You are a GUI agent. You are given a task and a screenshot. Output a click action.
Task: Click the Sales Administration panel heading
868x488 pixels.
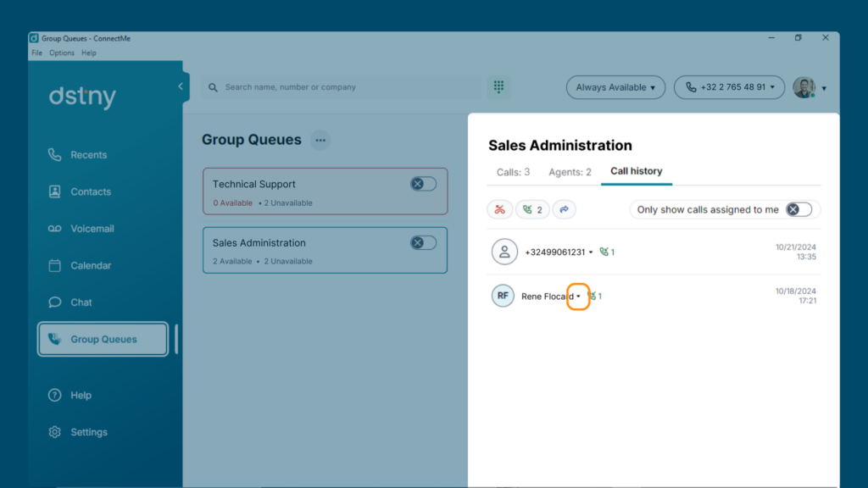click(559, 146)
